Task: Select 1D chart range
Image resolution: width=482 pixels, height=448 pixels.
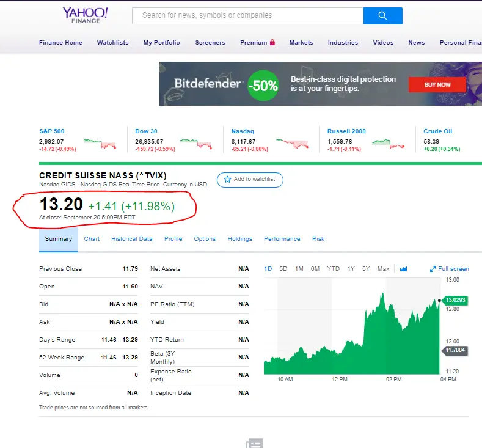Action: click(268, 269)
